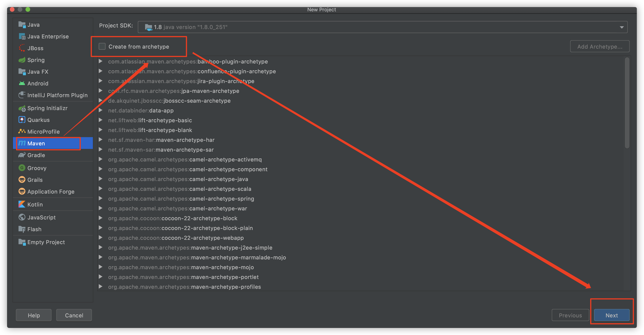Choose the Android robot icon

pyautogui.click(x=22, y=83)
